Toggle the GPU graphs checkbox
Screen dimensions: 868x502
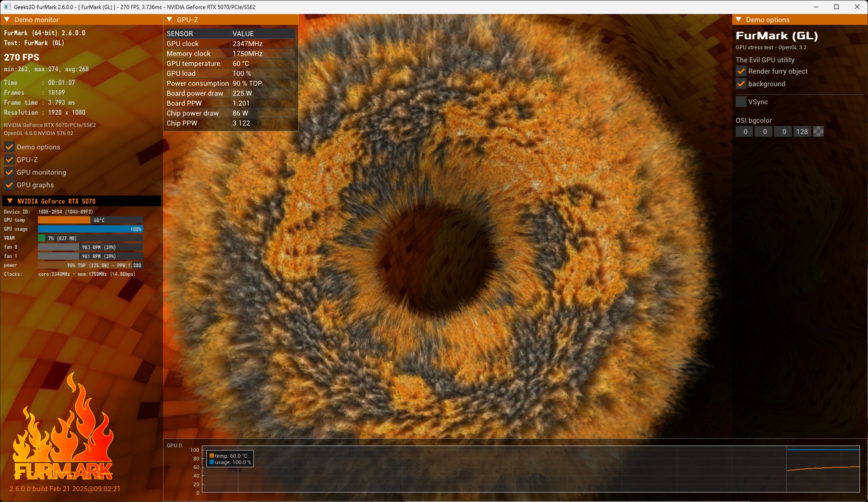[9, 185]
